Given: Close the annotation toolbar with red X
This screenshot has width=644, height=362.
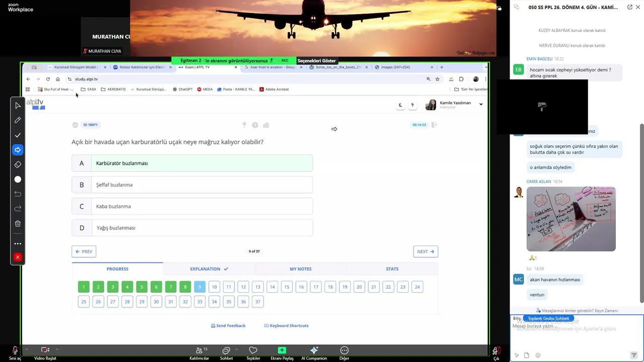Looking at the screenshot, I should [18, 257].
